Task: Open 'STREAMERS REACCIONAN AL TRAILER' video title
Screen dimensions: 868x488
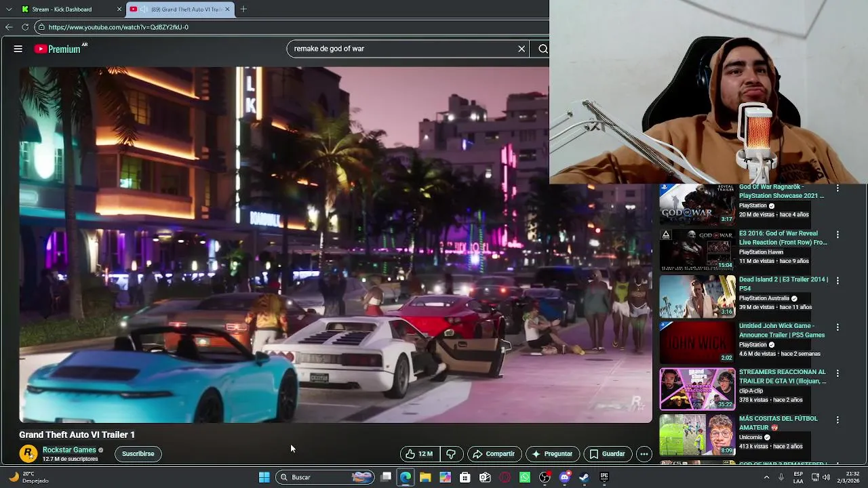Action: click(x=783, y=377)
